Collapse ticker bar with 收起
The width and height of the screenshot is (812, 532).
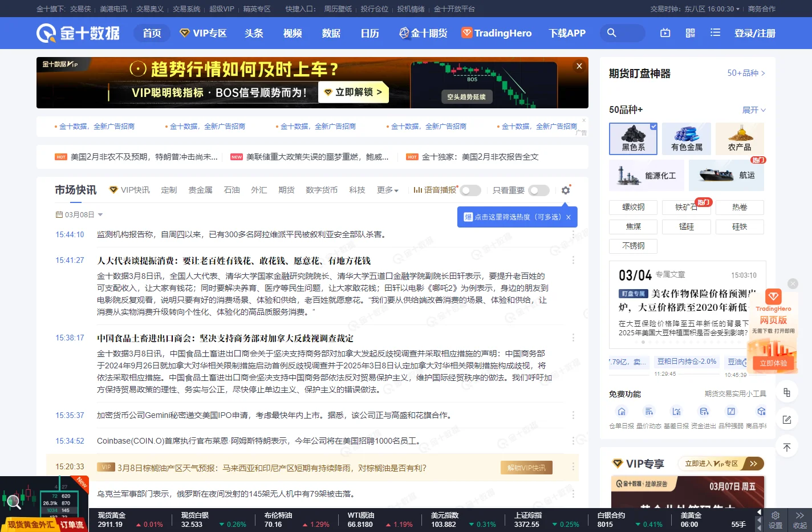click(799, 519)
